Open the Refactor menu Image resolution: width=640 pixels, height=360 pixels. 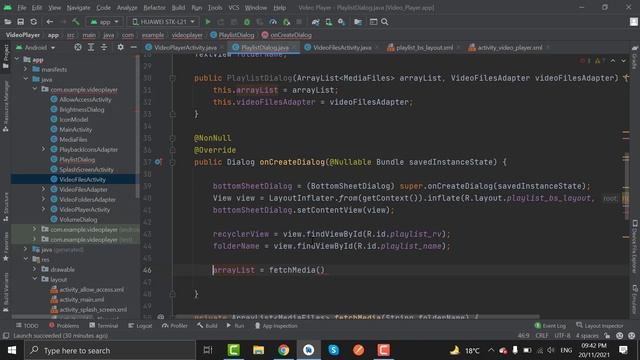coord(154,8)
